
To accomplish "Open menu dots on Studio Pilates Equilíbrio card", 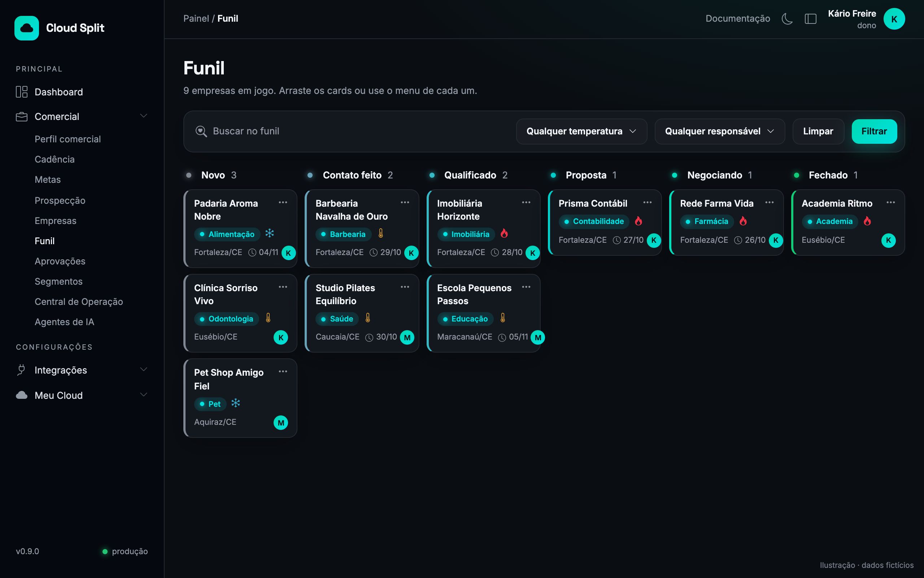I will tap(405, 287).
